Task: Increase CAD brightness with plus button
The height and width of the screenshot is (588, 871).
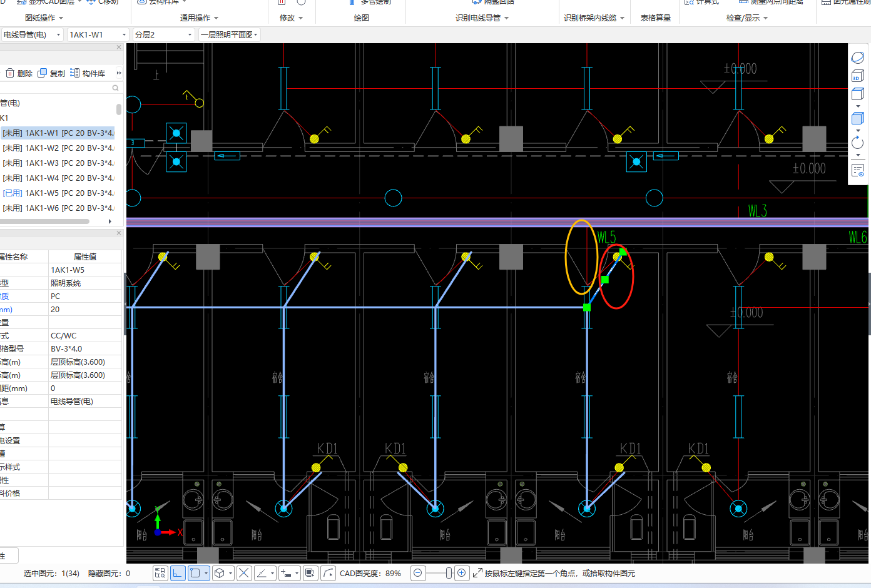Action: pyautogui.click(x=462, y=573)
